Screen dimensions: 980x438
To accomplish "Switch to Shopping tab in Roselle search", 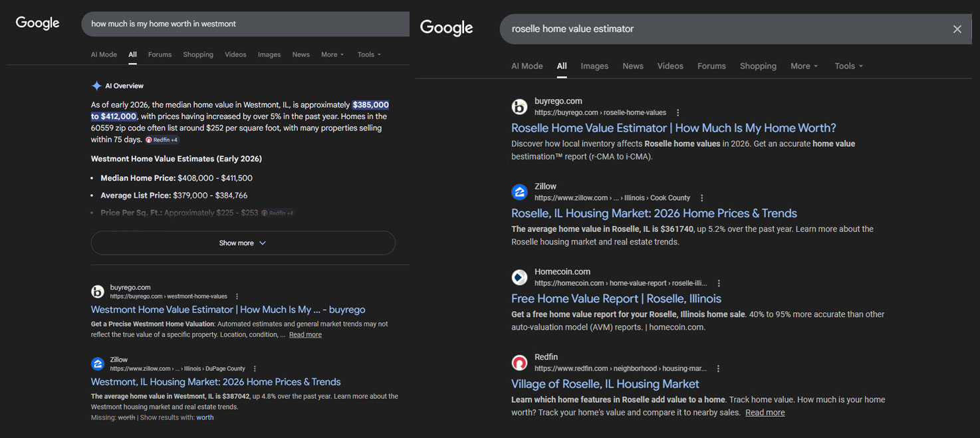I will pyautogui.click(x=758, y=66).
